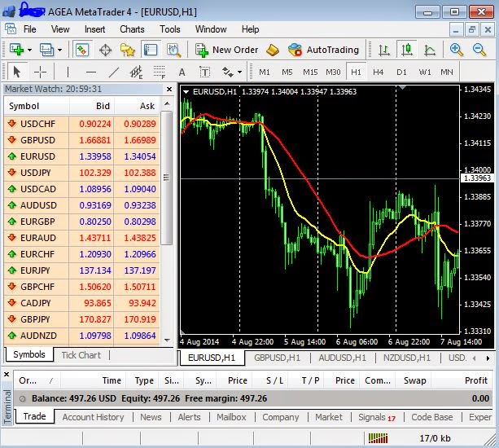Toggle the Data Window crosshair-circle icon
499x448 pixels.
click(105, 50)
